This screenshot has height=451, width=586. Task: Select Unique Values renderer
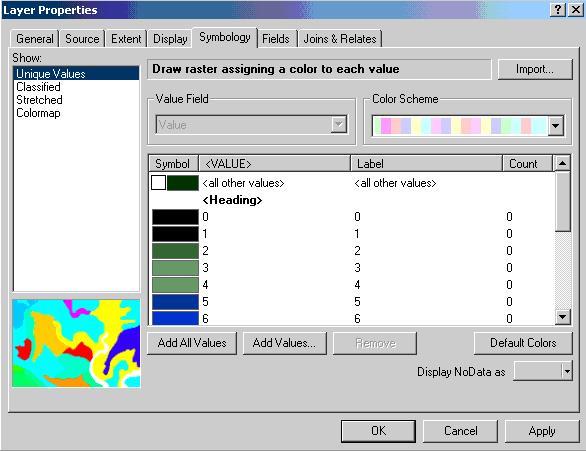[76, 74]
